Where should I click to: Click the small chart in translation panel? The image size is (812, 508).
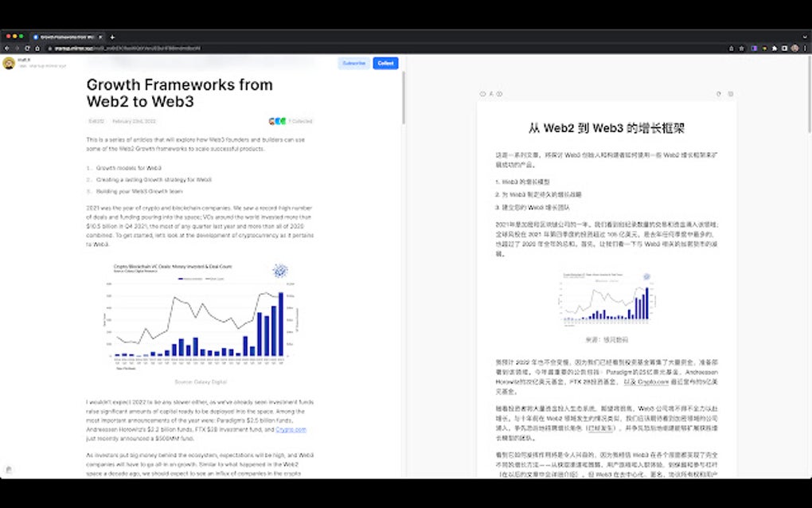(607, 299)
